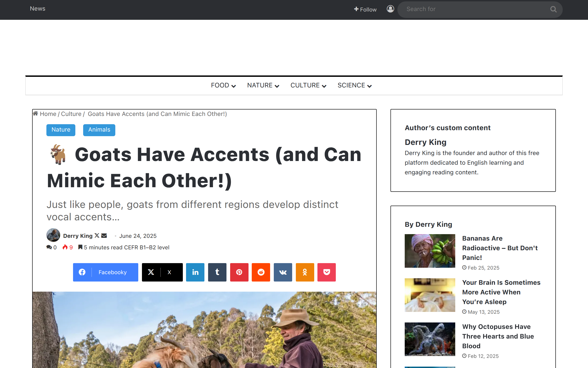
Task: Open the News top menu item
Action: tap(38, 9)
